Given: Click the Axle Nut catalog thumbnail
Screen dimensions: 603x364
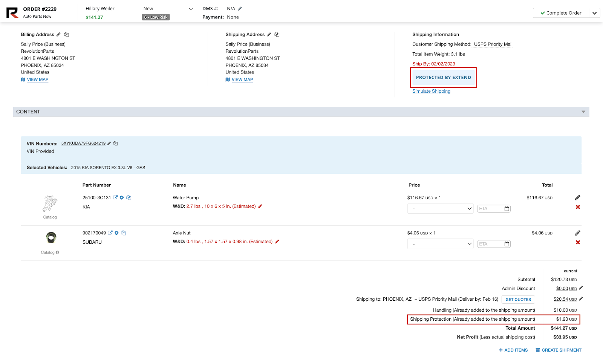Looking at the screenshot, I should coord(51,237).
